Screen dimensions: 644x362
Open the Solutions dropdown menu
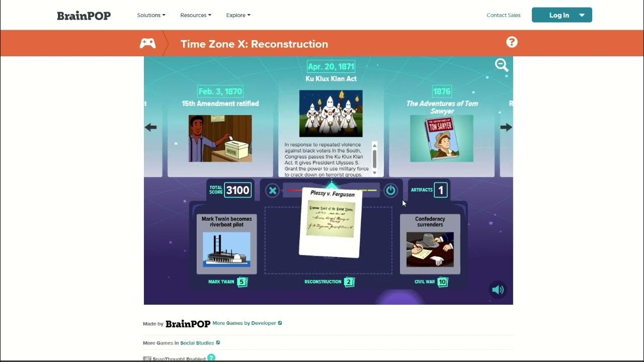[151, 15]
